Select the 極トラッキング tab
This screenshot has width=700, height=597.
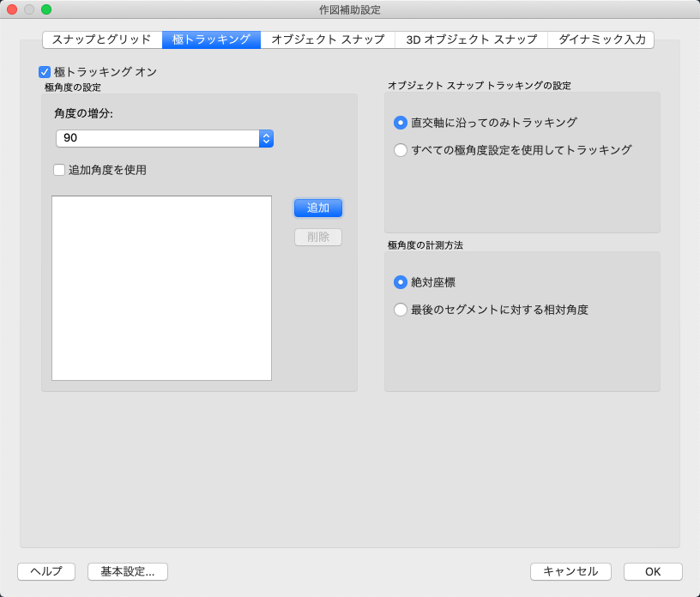click(211, 39)
